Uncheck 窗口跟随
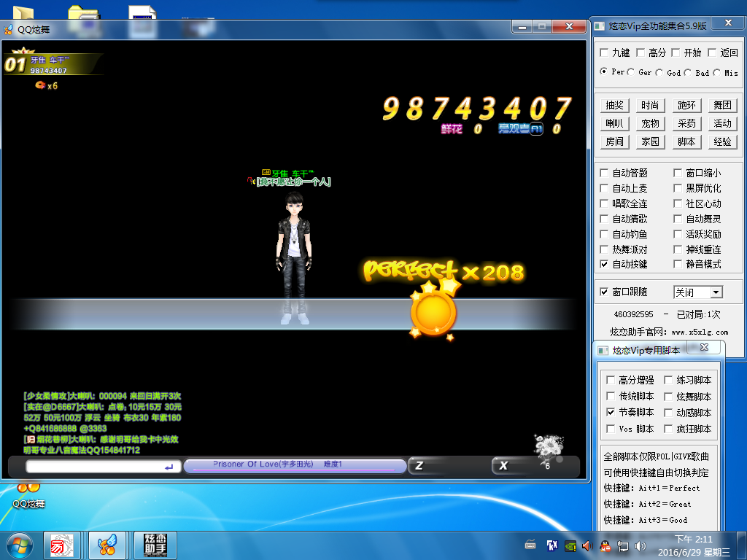The image size is (747, 560). click(x=604, y=292)
